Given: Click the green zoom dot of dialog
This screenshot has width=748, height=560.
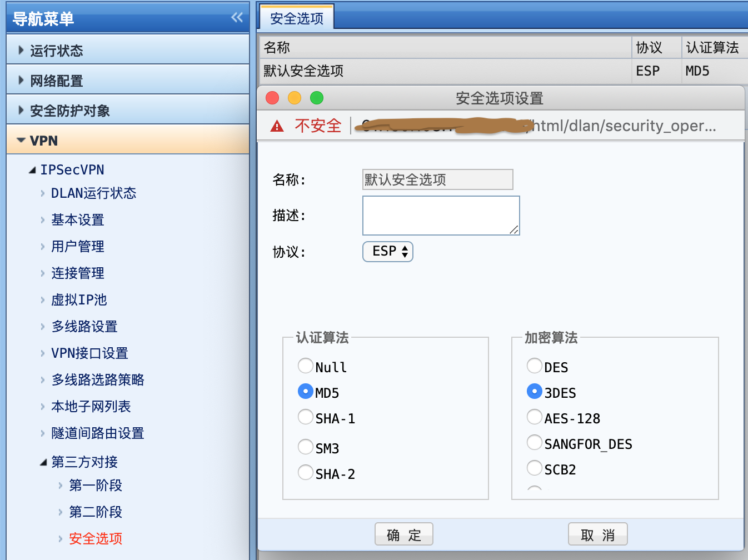Looking at the screenshot, I should [x=317, y=98].
